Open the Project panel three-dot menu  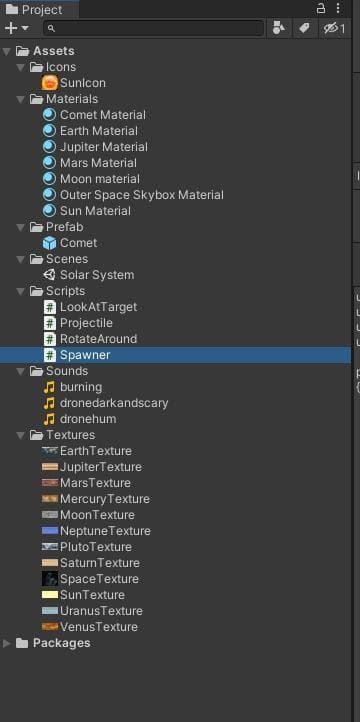tap(338, 8)
